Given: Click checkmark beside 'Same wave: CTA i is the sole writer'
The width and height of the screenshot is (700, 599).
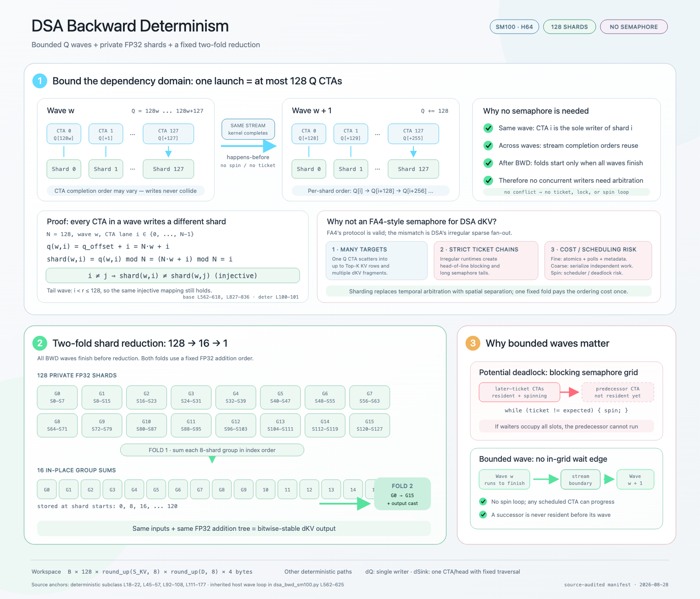Looking at the screenshot, I should point(488,128).
